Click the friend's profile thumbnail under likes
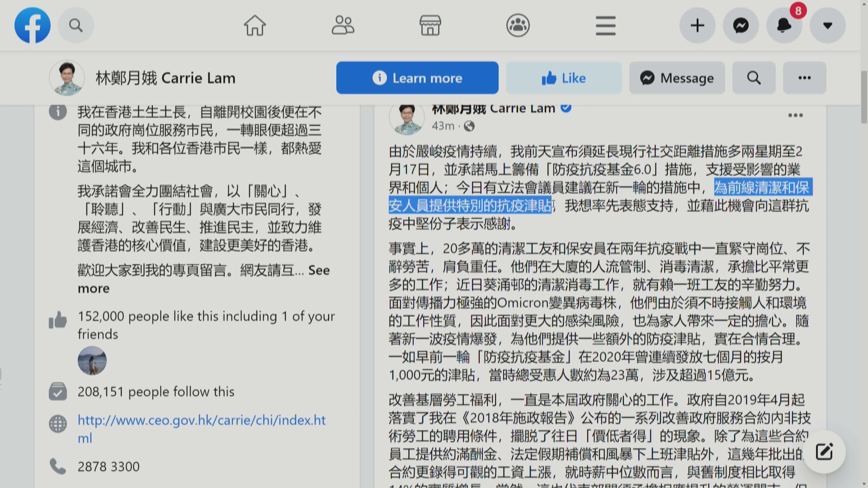The height and width of the screenshot is (488, 868). 92,361
